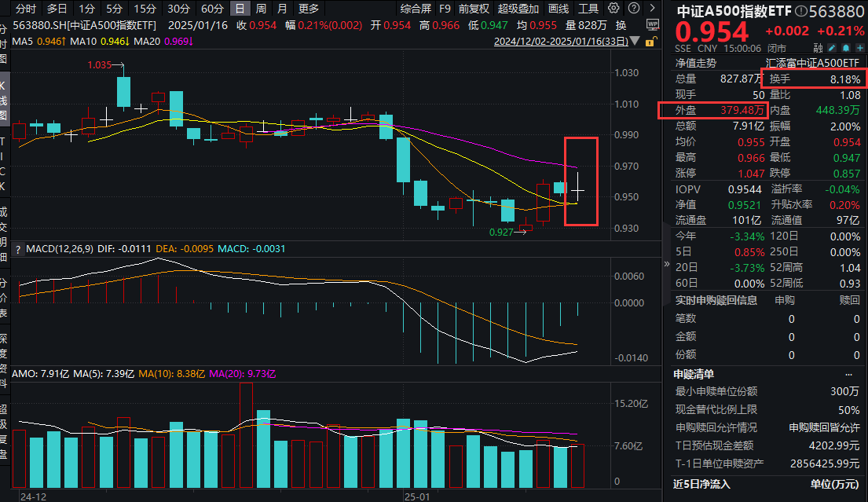Collapse right panel with double chevron
The image size is (868, 502).
(666, 264)
